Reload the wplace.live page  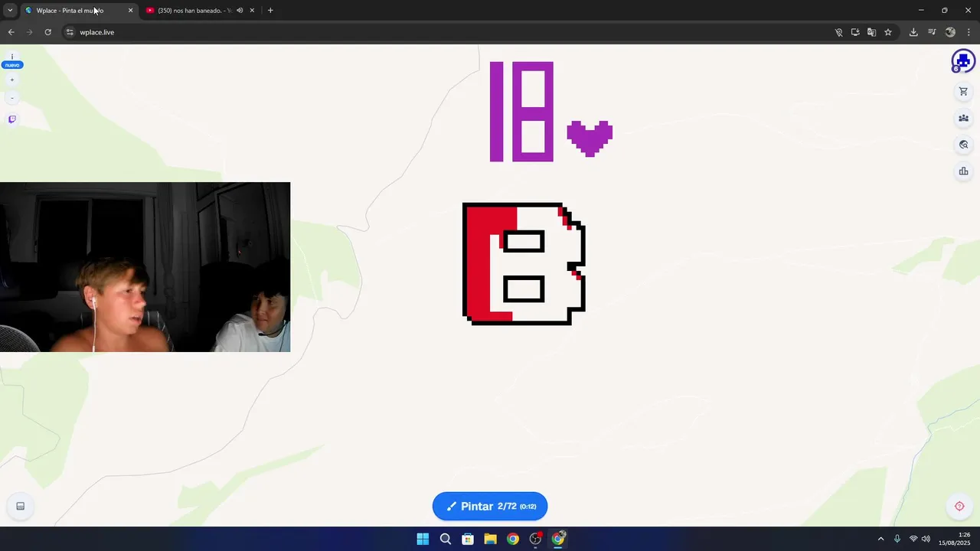(x=48, y=32)
